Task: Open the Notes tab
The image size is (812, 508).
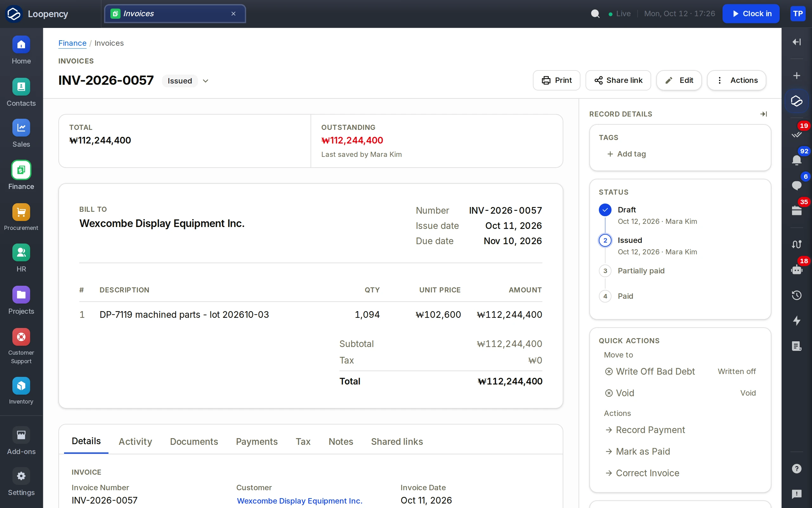Action: (x=341, y=441)
